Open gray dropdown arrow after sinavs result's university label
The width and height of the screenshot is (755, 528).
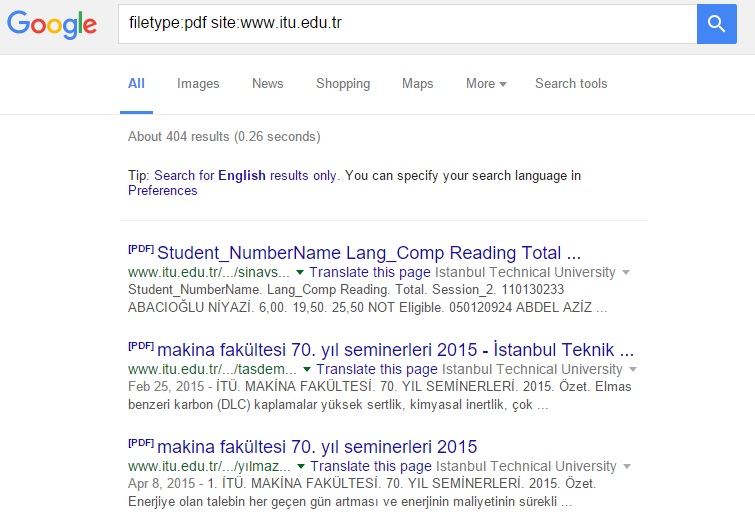click(626, 273)
